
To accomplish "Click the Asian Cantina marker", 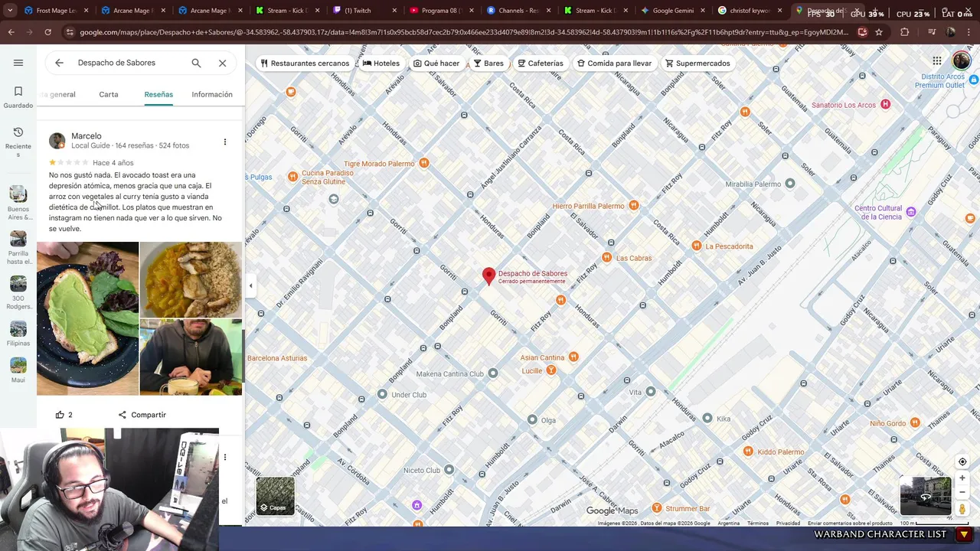I will (x=573, y=357).
